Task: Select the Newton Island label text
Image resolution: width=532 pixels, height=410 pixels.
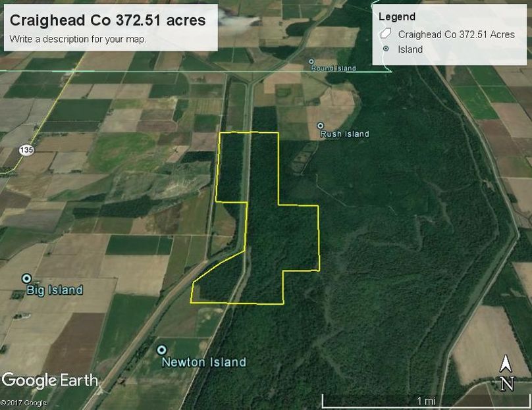Action: point(204,362)
